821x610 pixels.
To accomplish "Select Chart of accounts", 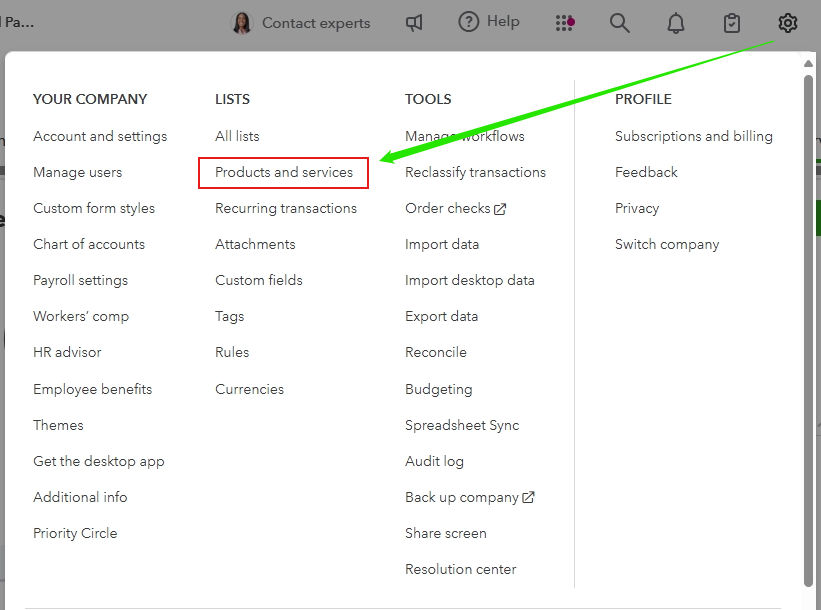I will pos(89,244).
